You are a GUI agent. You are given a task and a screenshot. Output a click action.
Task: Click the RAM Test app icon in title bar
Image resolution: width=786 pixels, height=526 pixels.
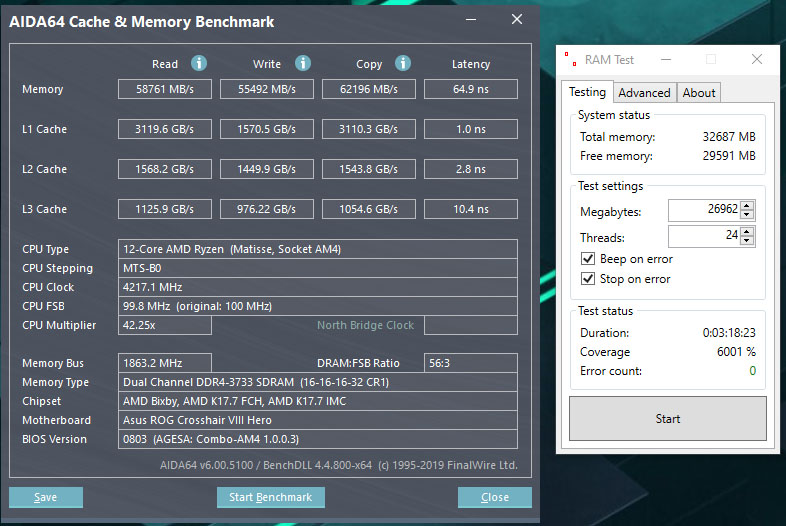click(570, 59)
